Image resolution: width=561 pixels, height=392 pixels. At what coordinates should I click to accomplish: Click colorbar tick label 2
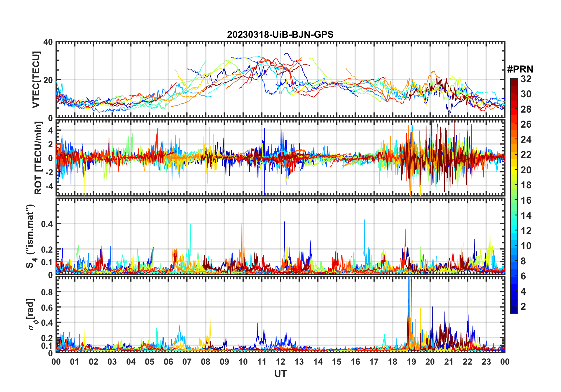coord(523,307)
